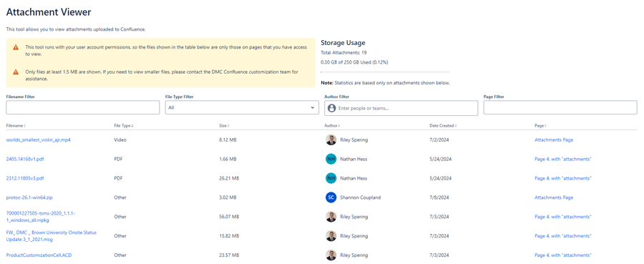The width and height of the screenshot is (644, 264).
Task: Sort the table by Page column
Action: (x=540, y=126)
